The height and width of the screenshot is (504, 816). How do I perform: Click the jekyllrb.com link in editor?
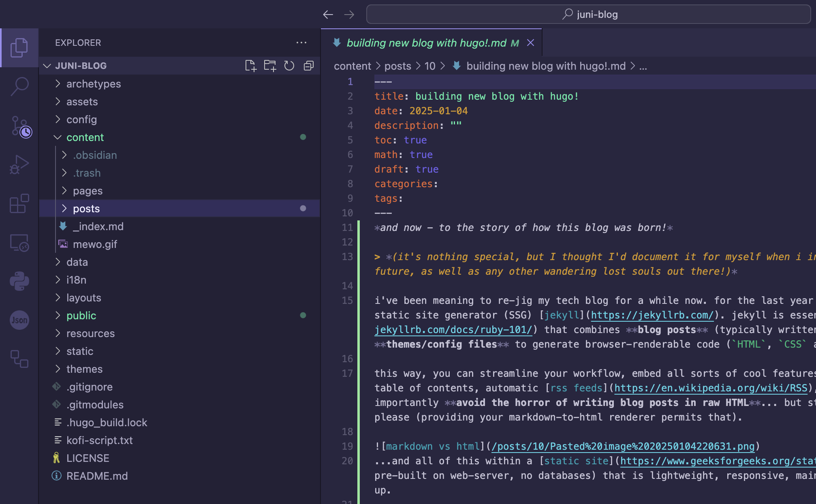coord(652,315)
